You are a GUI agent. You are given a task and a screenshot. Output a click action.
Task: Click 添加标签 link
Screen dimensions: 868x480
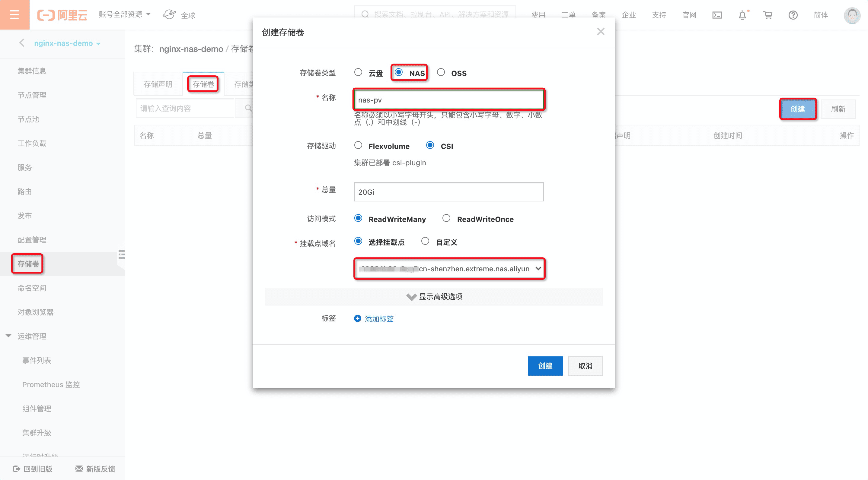coord(379,319)
